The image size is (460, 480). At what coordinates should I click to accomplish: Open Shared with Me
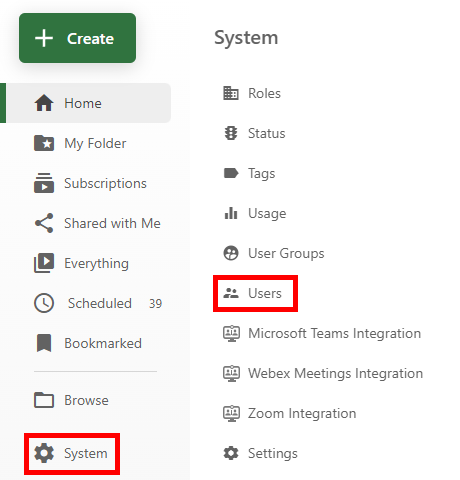point(112,223)
